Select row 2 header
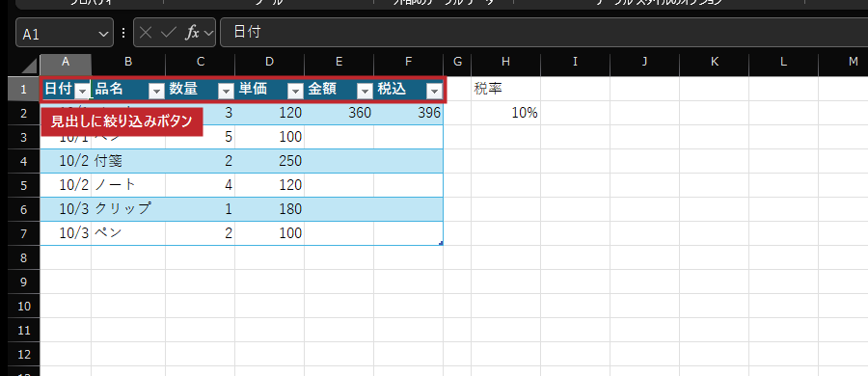The height and width of the screenshot is (376, 868). pos(23,113)
